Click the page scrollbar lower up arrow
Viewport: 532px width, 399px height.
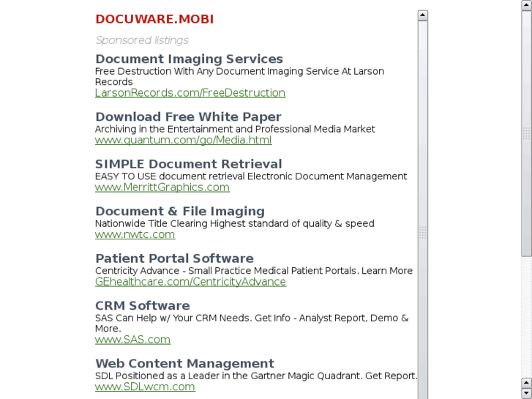527,383
